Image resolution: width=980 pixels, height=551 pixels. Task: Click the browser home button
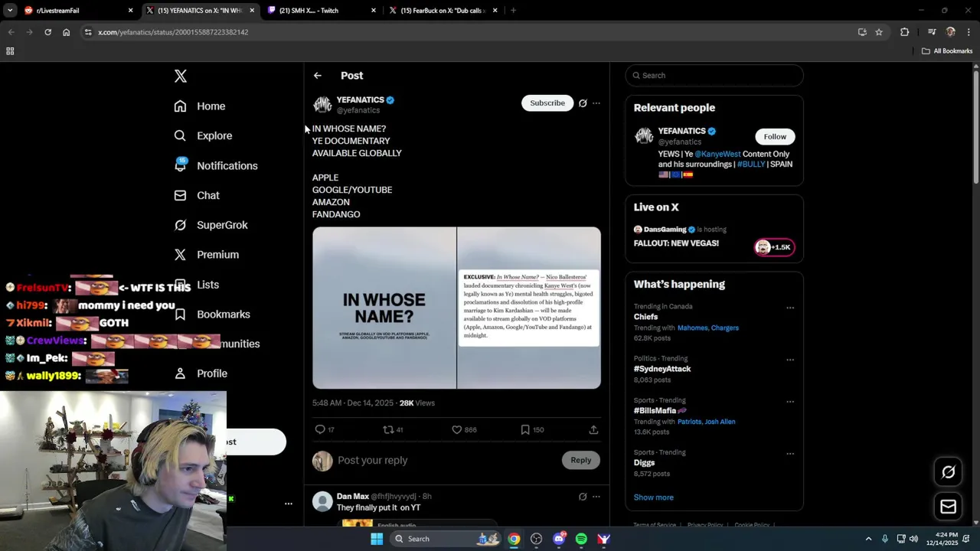coord(66,32)
